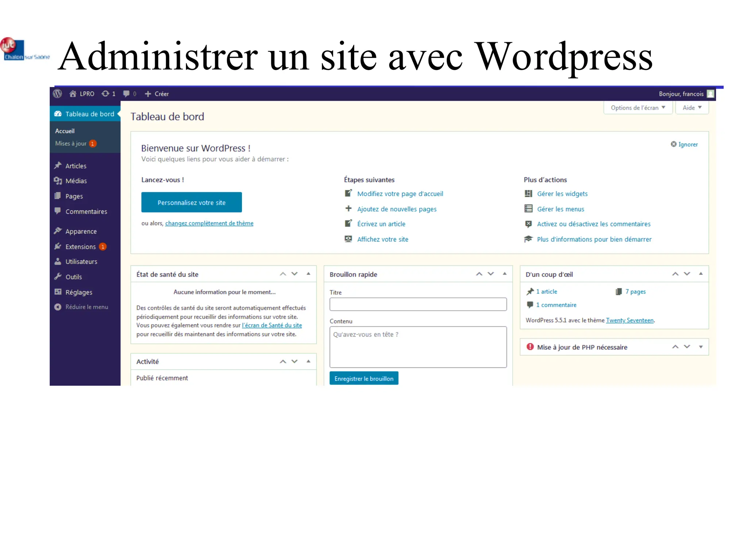The height and width of the screenshot is (560, 747).
Task: Follow changez complètement de thème link
Action: pos(209,223)
